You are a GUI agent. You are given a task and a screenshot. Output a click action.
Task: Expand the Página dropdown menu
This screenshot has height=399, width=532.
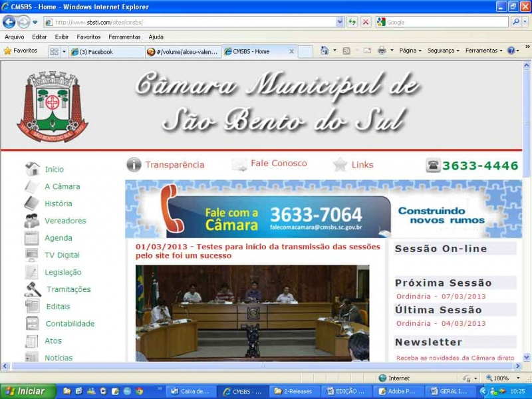[410, 51]
